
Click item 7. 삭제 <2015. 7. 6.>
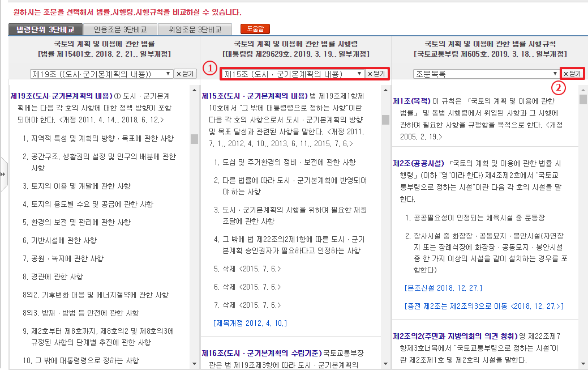tap(247, 305)
